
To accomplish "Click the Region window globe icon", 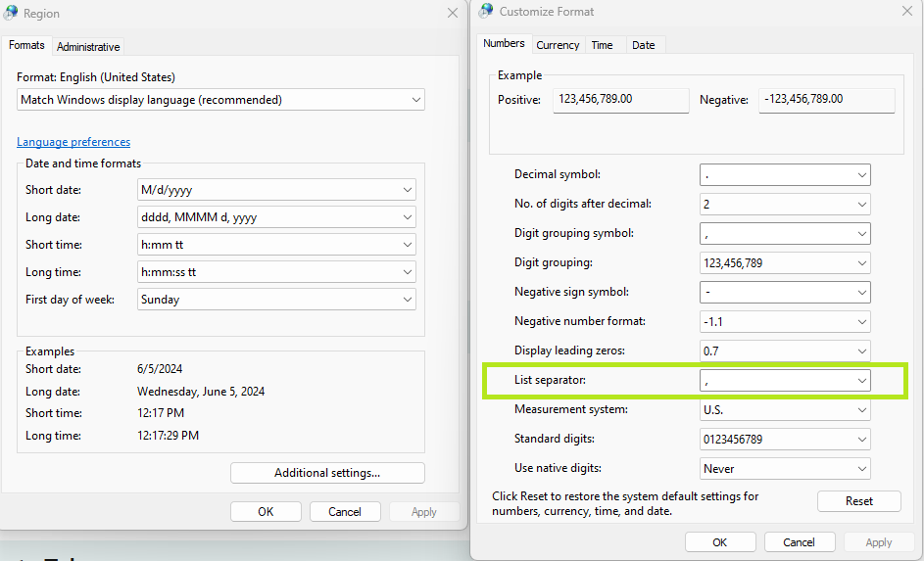I will [x=11, y=13].
